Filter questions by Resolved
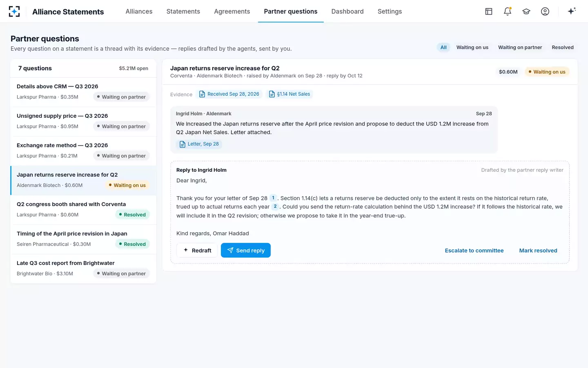The image size is (588, 368). pyautogui.click(x=563, y=47)
